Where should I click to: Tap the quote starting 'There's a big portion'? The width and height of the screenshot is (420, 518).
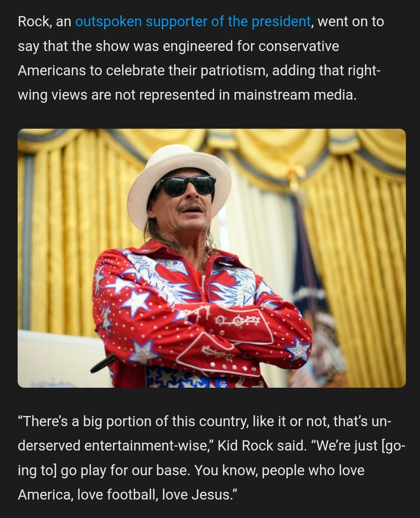coord(212,458)
